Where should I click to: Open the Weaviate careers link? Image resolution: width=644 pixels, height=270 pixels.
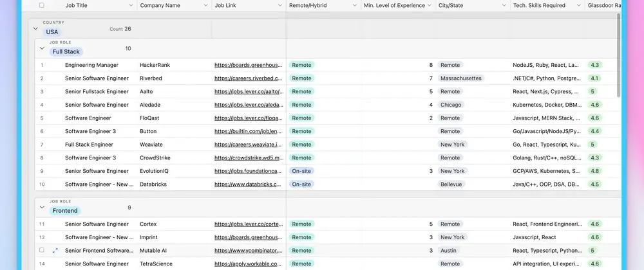(x=249, y=145)
